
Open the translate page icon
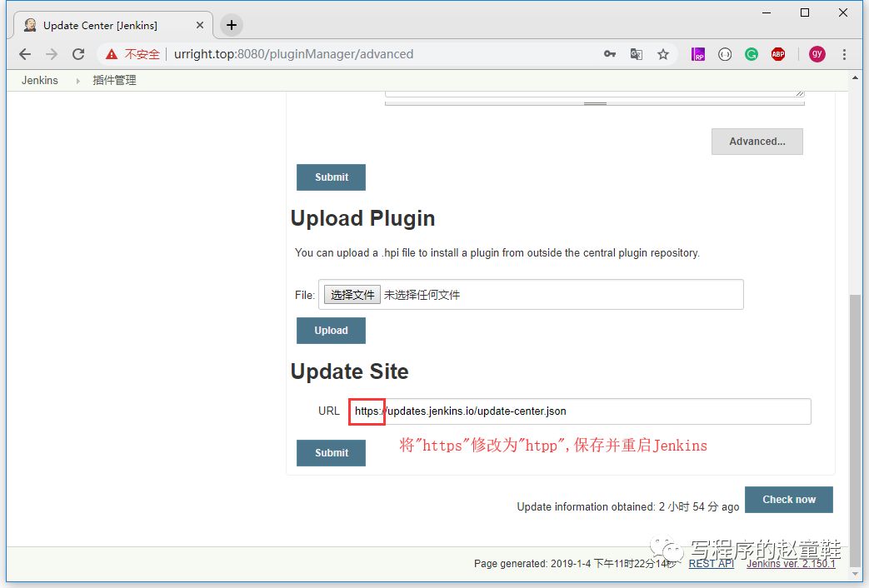637,54
